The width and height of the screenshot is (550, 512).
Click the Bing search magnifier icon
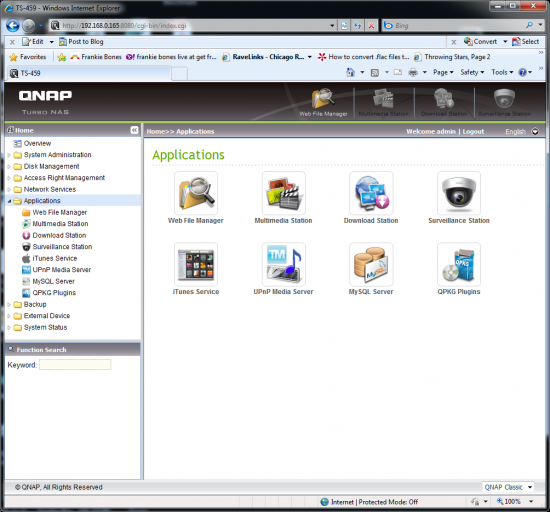point(529,25)
